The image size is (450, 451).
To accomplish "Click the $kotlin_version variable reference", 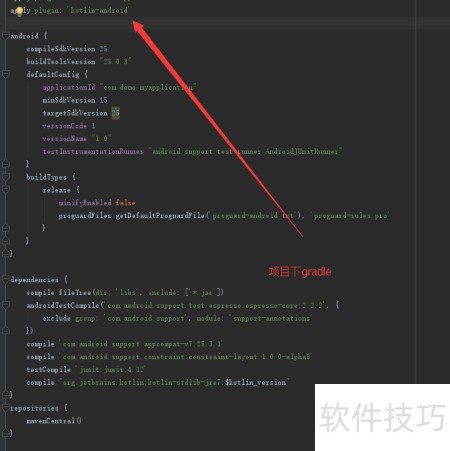I will pos(255,382).
